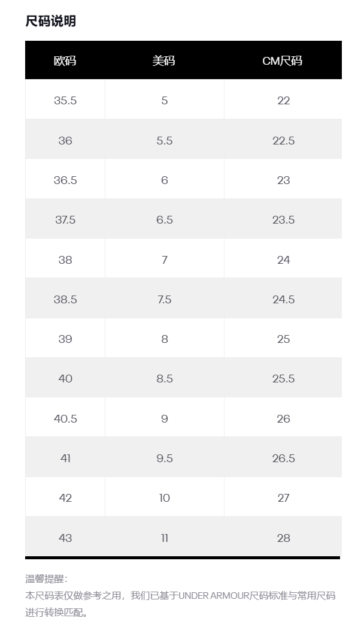Select the 27 CM size cell

[283, 498]
